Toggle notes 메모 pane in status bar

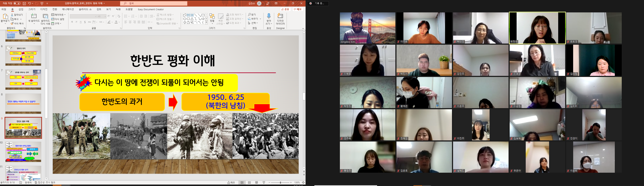pyautogui.click(x=231, y=183)
